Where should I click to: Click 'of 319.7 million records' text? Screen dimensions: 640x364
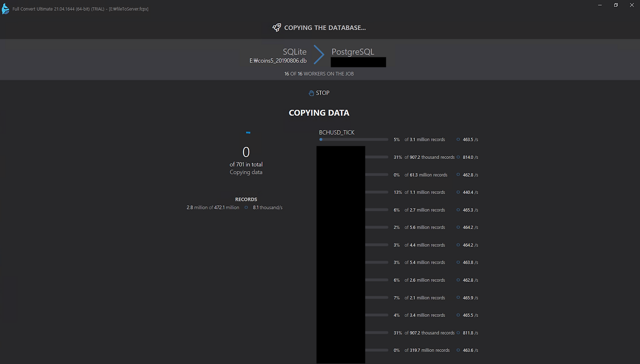(427, 350)
